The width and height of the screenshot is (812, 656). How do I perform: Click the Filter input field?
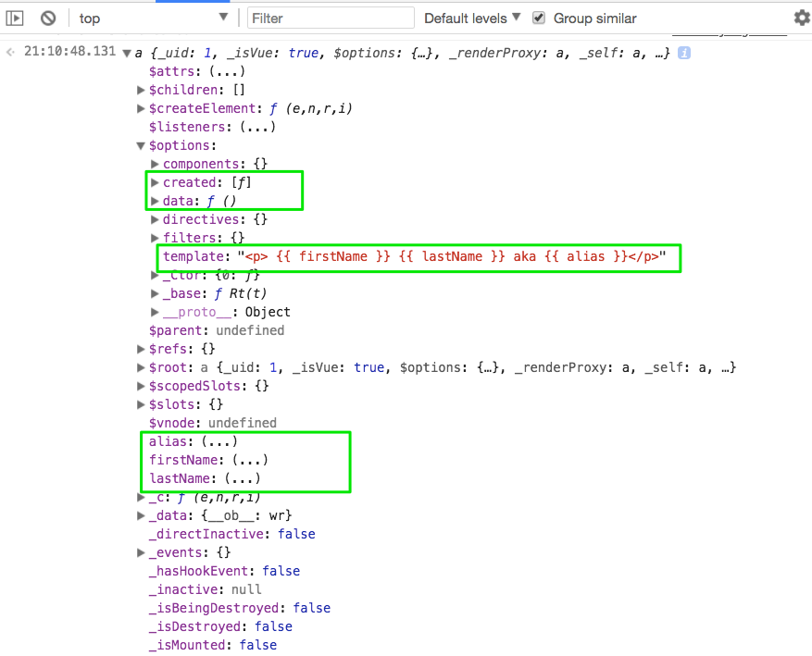pyautogui.click(x=331, y=18)
